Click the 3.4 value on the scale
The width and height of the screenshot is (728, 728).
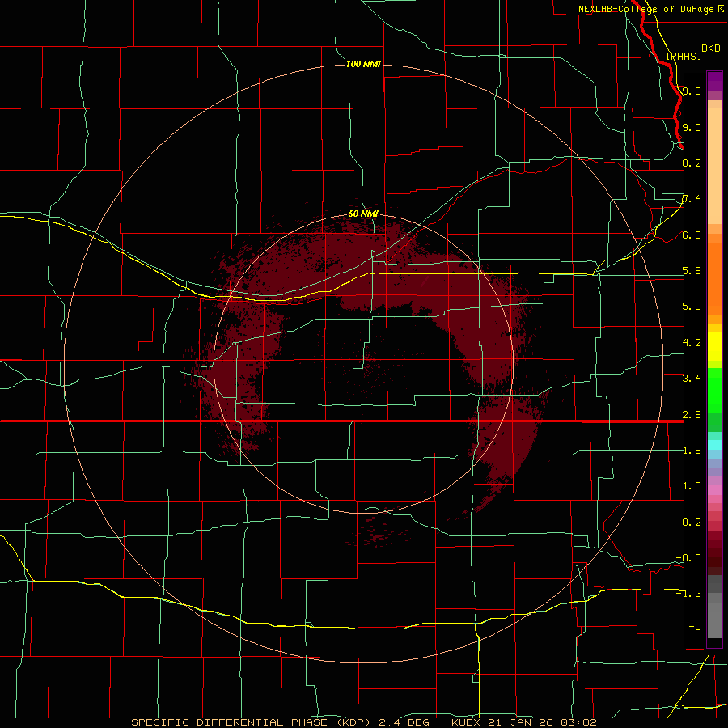(692, 379)
